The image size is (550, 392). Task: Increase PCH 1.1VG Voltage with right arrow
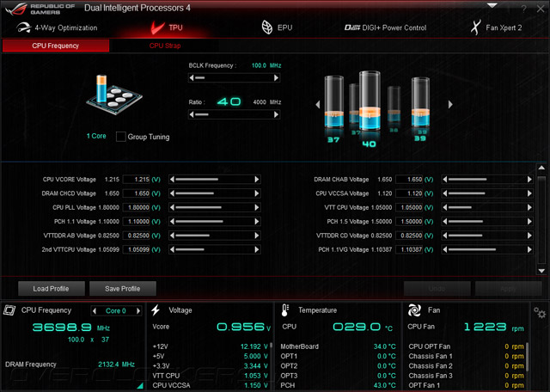(x=529, y=249)
